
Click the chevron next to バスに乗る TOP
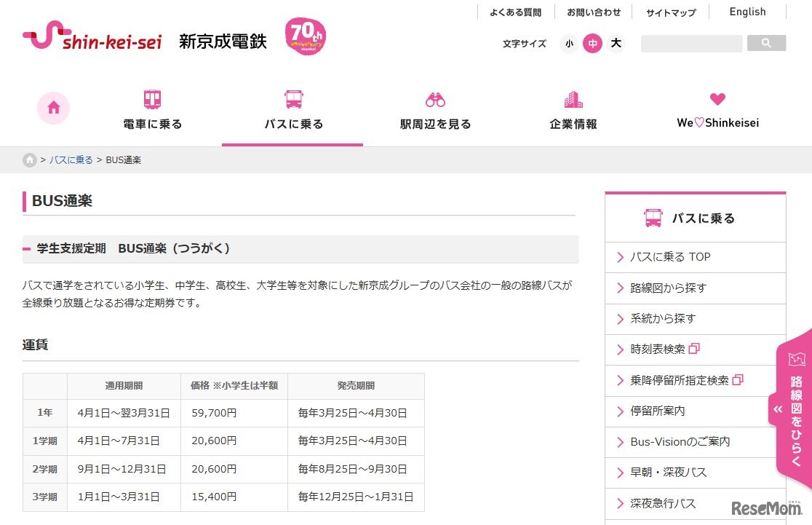coord(621,257)
